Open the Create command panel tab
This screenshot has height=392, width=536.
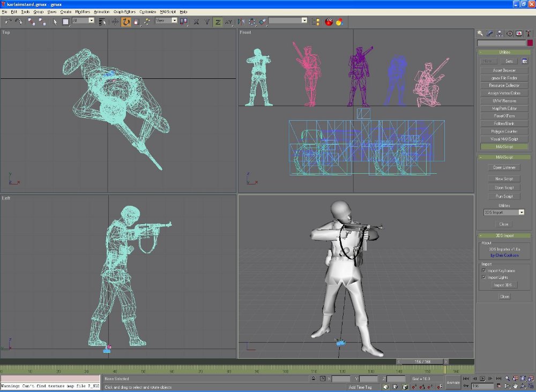click(x=480, y=33)
